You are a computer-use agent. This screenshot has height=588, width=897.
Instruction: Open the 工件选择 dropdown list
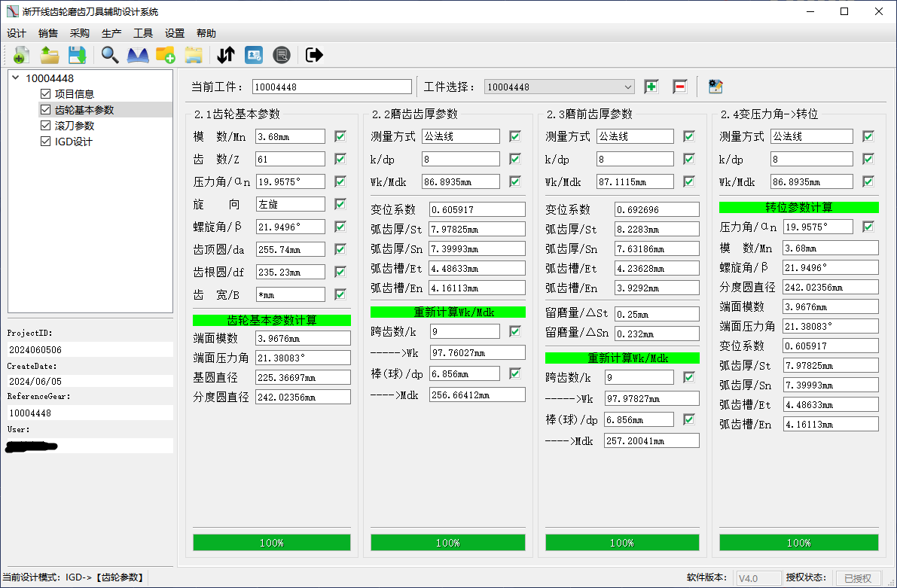point(559,87)
